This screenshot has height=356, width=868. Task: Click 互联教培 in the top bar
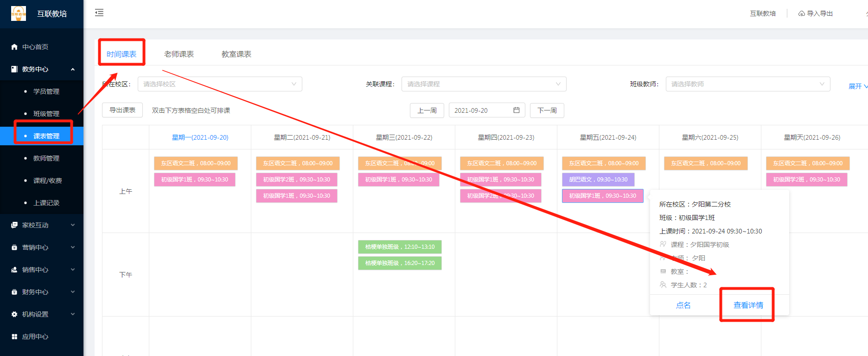763,13
